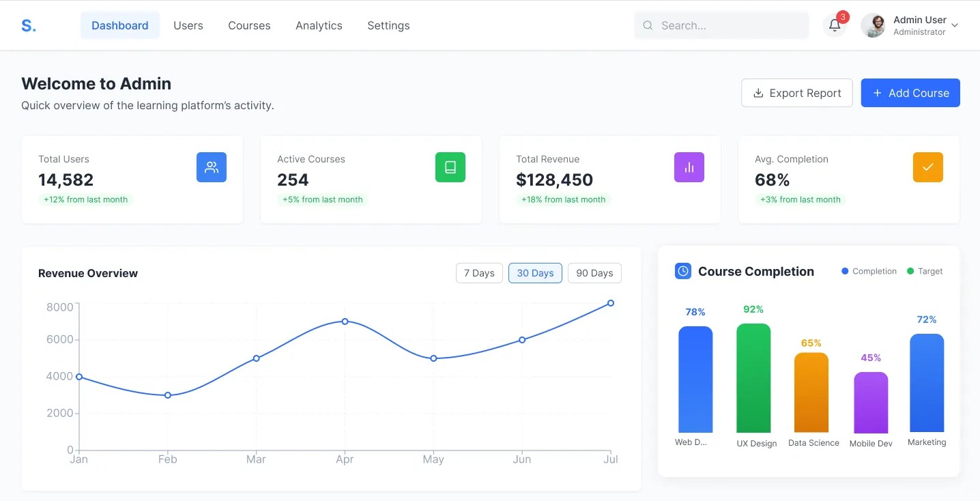Click the magnifier icon in search box
This screenshot has height=501, width=980.
click(x=648, y=26)
